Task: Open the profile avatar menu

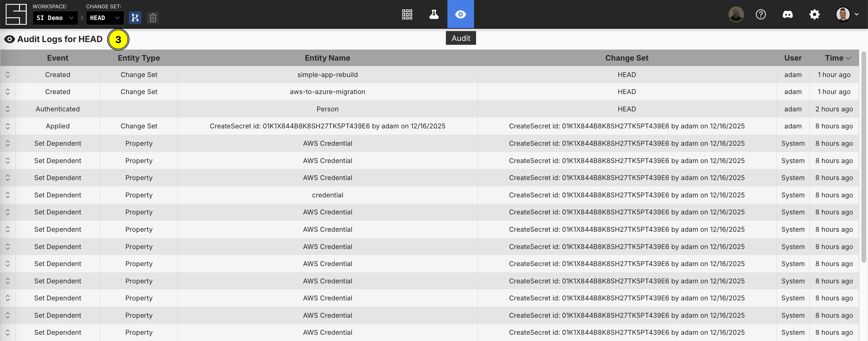Action: (844, 14)
